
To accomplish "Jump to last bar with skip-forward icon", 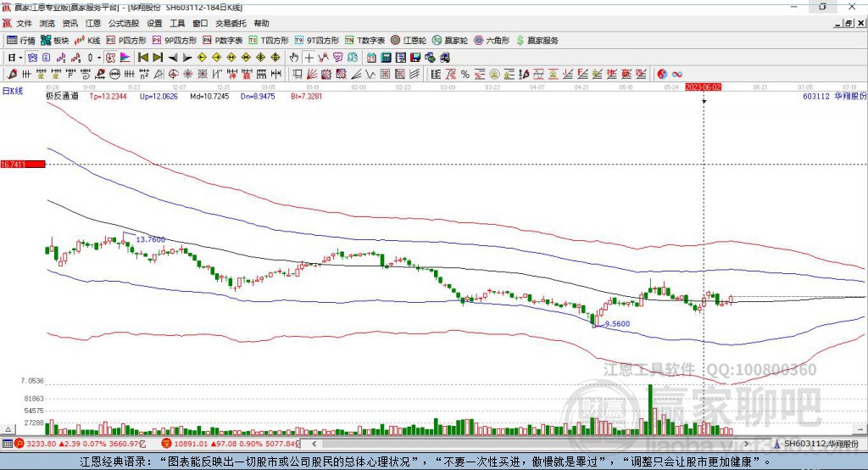I will tap(158, 57).
